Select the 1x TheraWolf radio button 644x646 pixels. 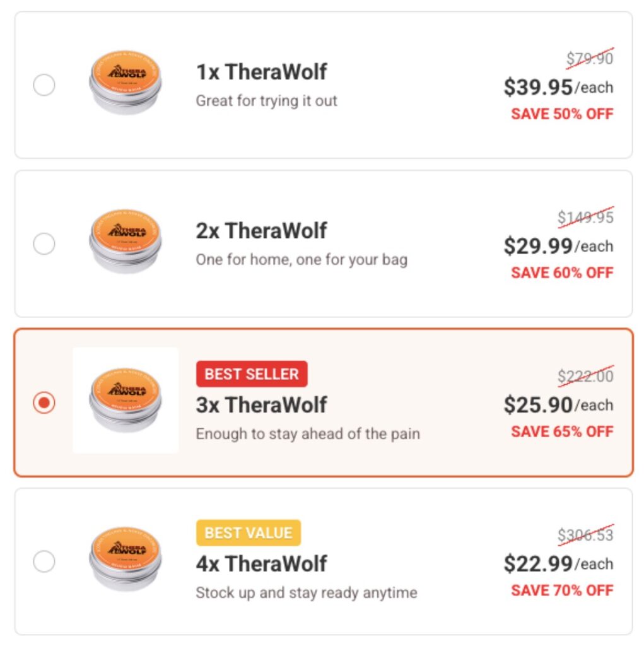tap(44, 86)
